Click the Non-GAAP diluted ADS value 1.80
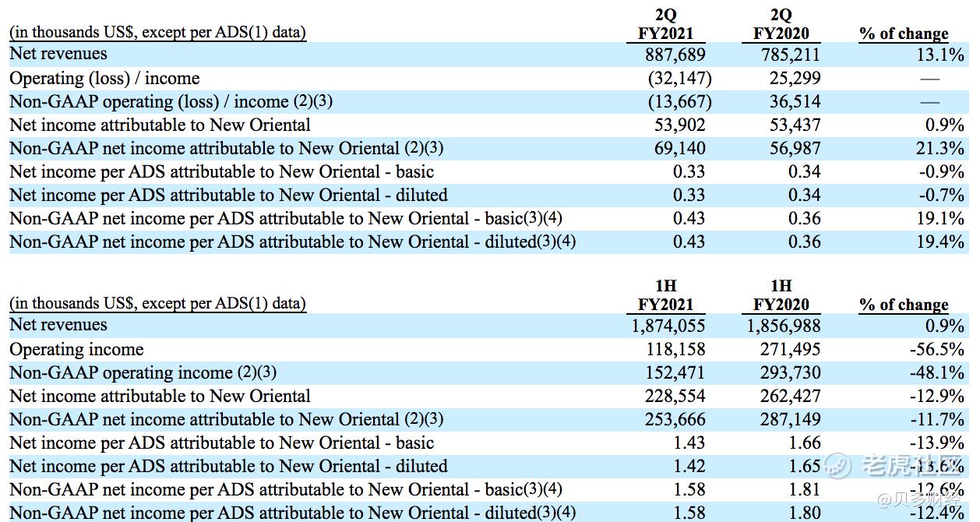Image resolution: width=980 pixels, height=522 pixels. pyautogui.click(x=805, y=512)
